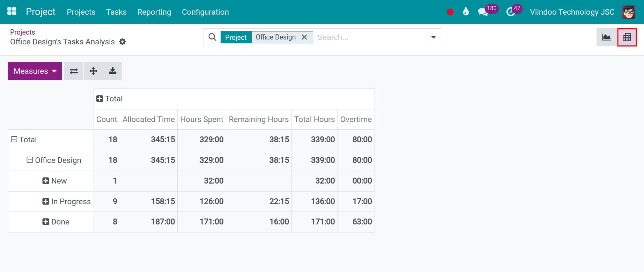Open messages with 180 badge
Screen dimensions: 644x272
point(487,11)
